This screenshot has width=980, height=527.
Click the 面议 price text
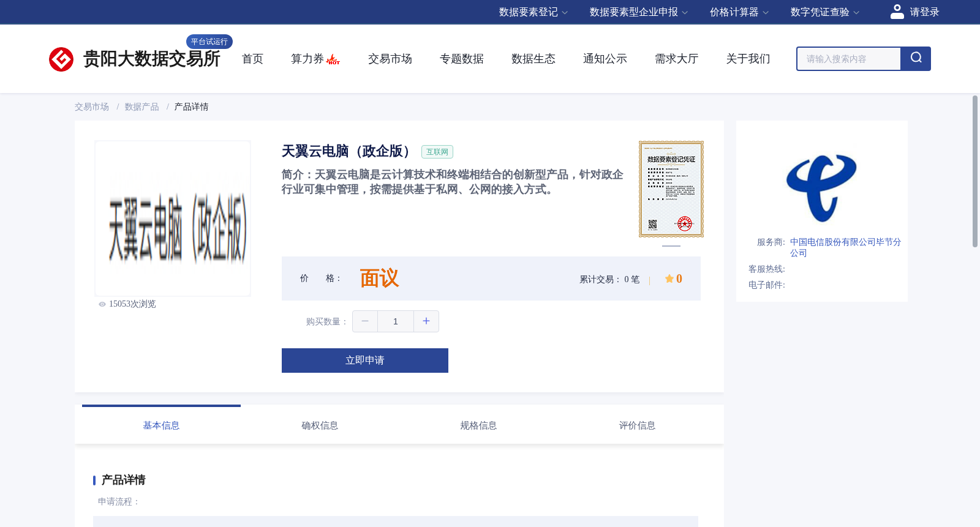click(x=380, y=278)
